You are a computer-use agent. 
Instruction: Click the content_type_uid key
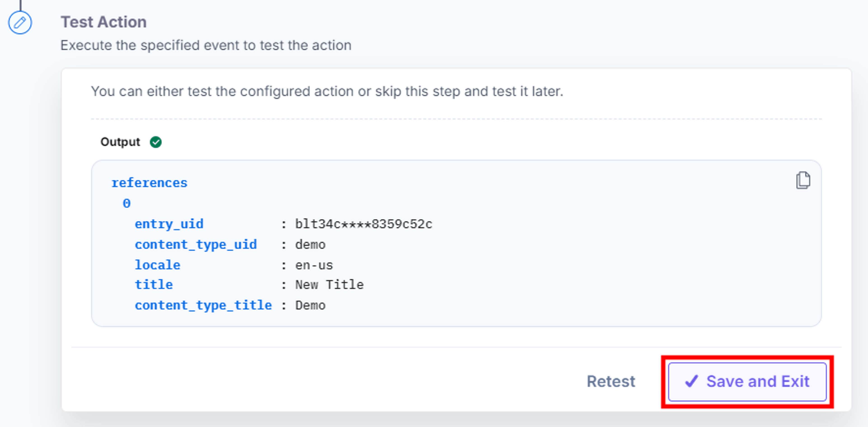[196, 245]
